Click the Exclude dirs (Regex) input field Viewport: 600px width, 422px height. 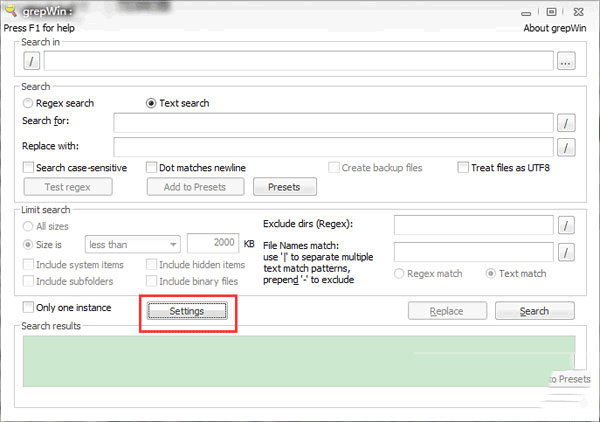[473, 224]
